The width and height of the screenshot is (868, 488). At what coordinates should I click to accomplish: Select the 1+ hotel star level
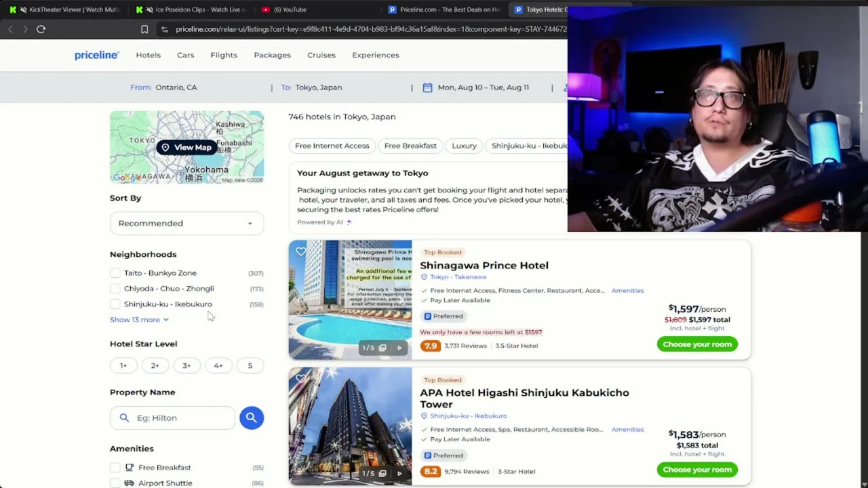(123, 365)
